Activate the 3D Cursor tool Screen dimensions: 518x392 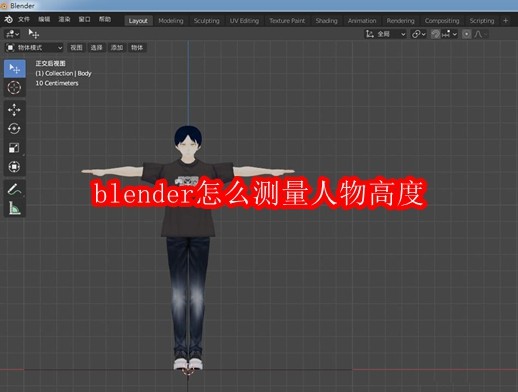pos(15,88)
